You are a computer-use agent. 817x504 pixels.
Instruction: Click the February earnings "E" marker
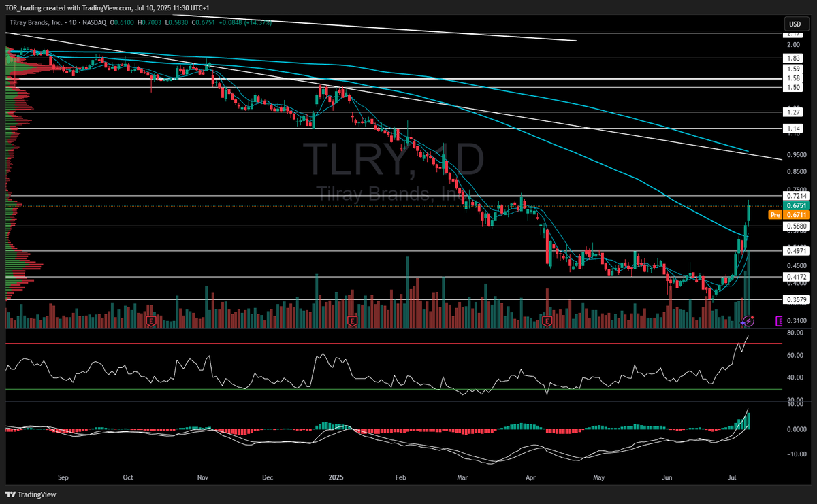(x=353, y=320)
